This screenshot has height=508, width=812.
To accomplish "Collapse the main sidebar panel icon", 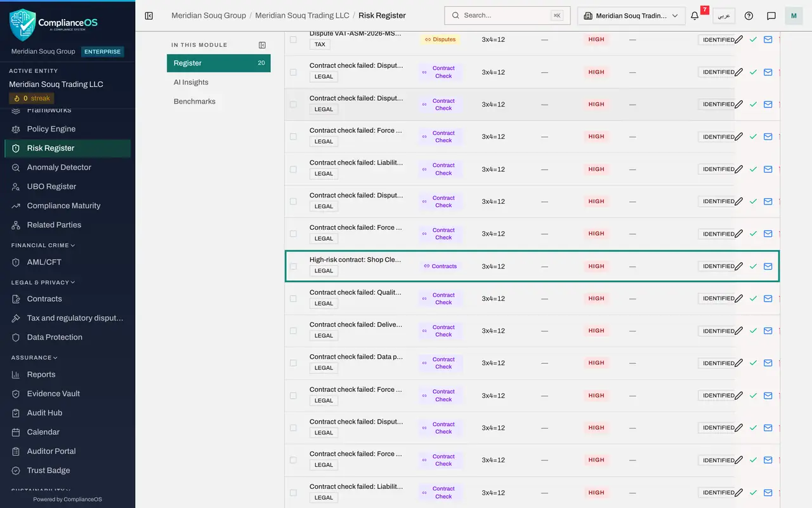I will point(149,15).
